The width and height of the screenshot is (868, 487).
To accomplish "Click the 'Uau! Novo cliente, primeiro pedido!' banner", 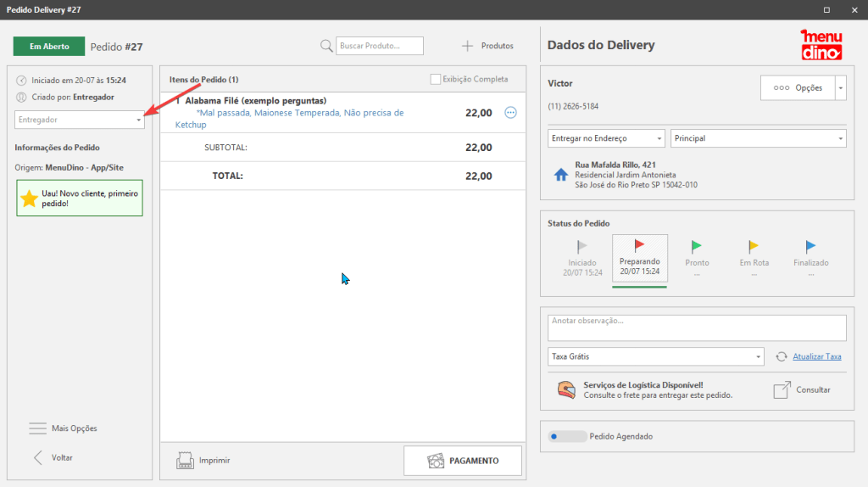I will pos(80,198).
